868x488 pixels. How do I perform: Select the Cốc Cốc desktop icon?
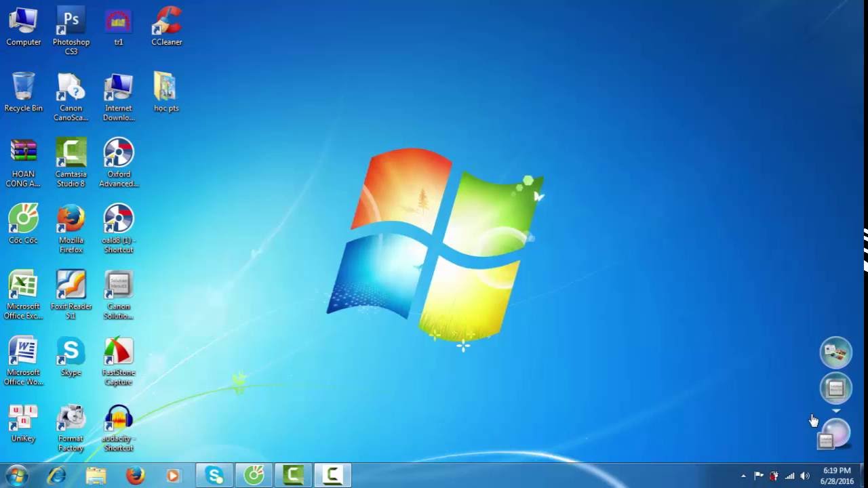[24, 224]
